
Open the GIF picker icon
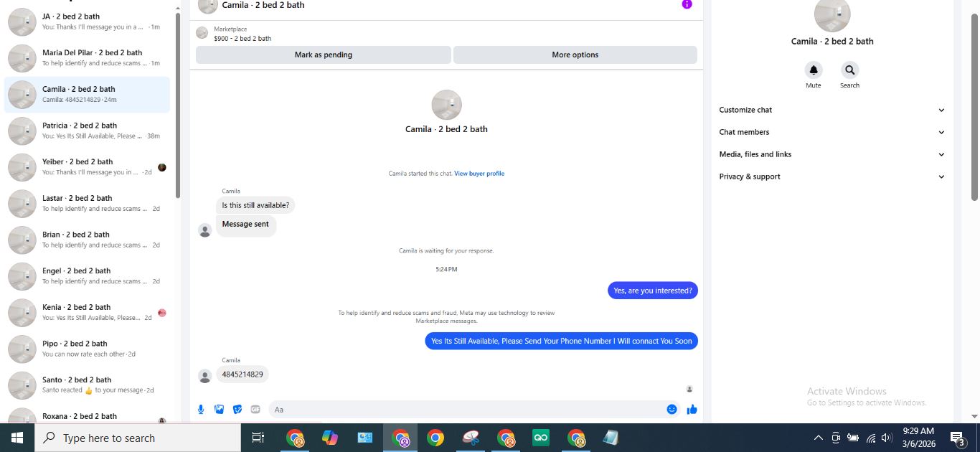point(255,410)
